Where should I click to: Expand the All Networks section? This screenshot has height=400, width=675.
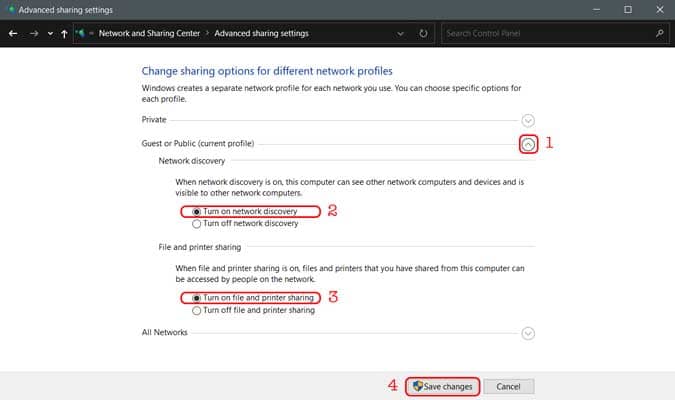coord(529,333)
